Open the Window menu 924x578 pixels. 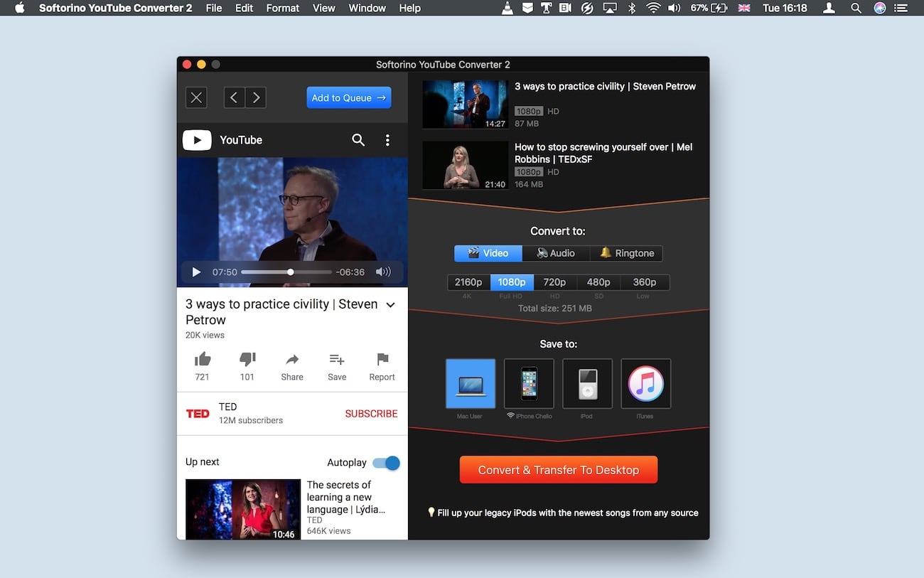pyautogui.click(x=367, y=9)
